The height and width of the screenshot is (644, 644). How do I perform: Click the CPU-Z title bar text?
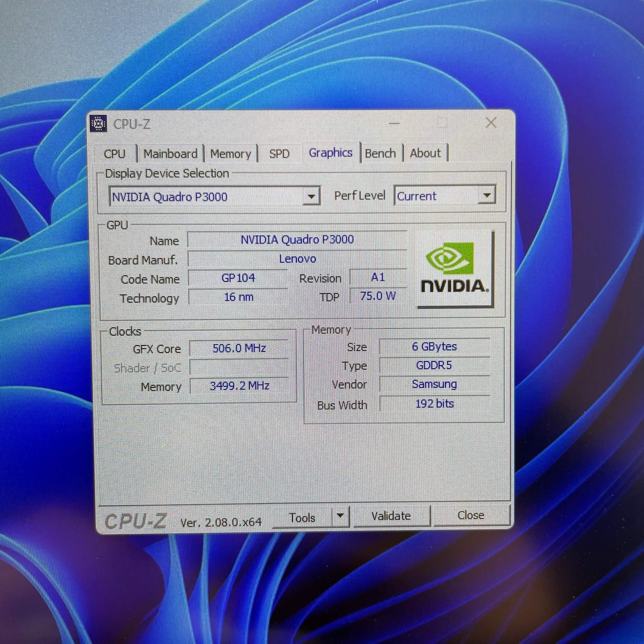point(132,124)
